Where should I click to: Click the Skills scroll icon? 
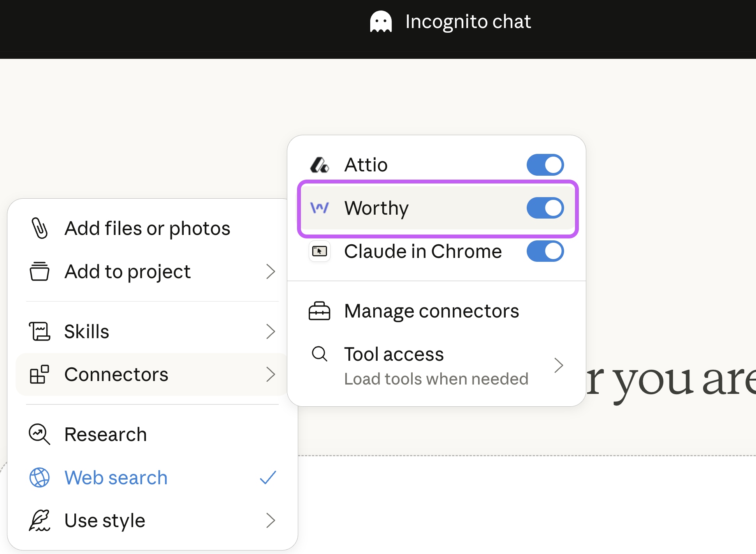39,331
